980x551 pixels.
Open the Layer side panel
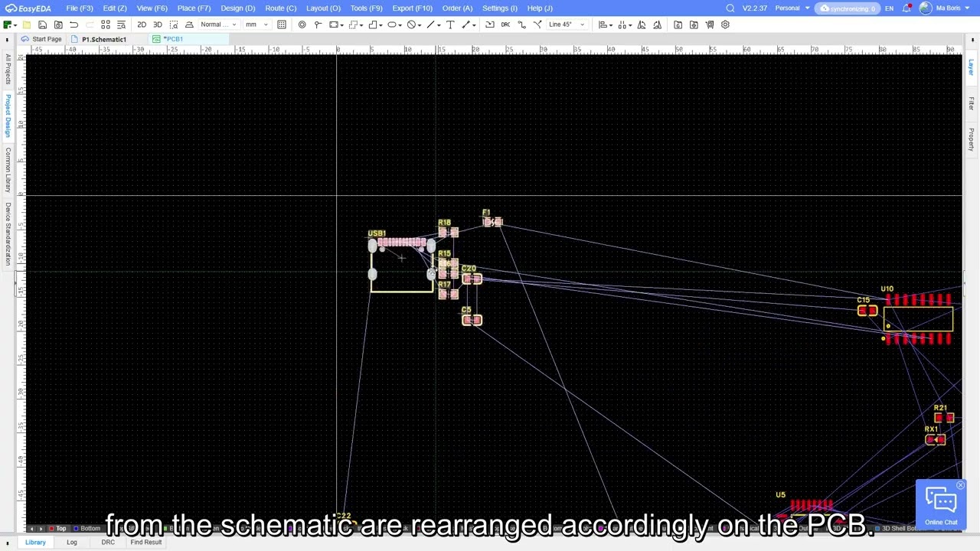(971, 67)
